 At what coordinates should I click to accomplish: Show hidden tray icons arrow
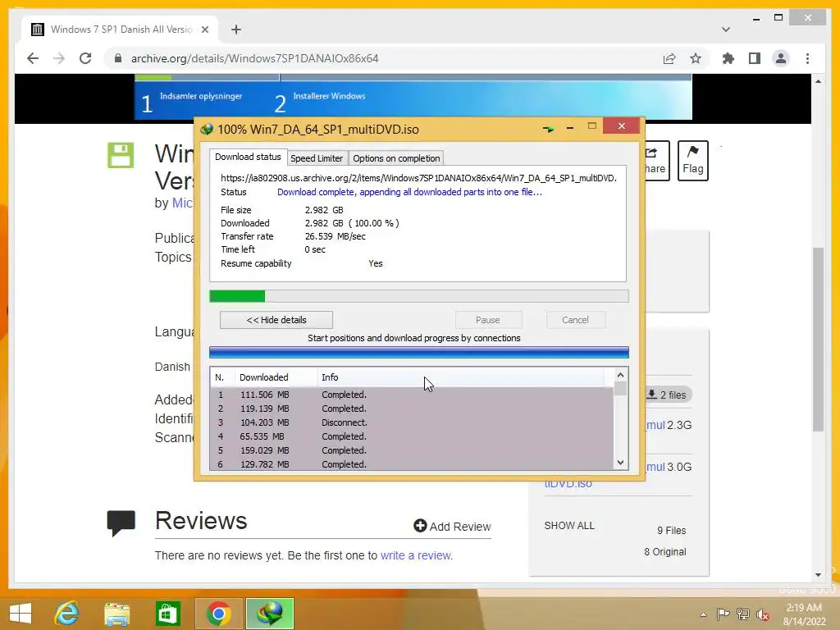coord(703,614)
